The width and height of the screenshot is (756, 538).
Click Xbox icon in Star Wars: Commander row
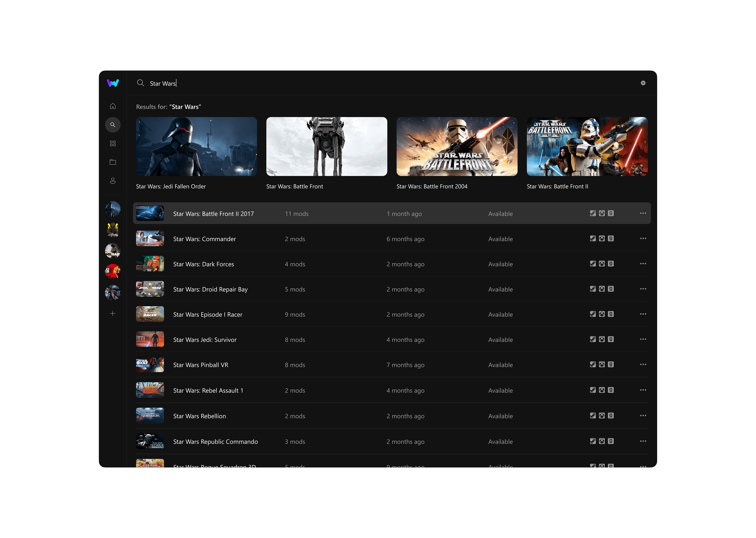(x=602, y=238)
